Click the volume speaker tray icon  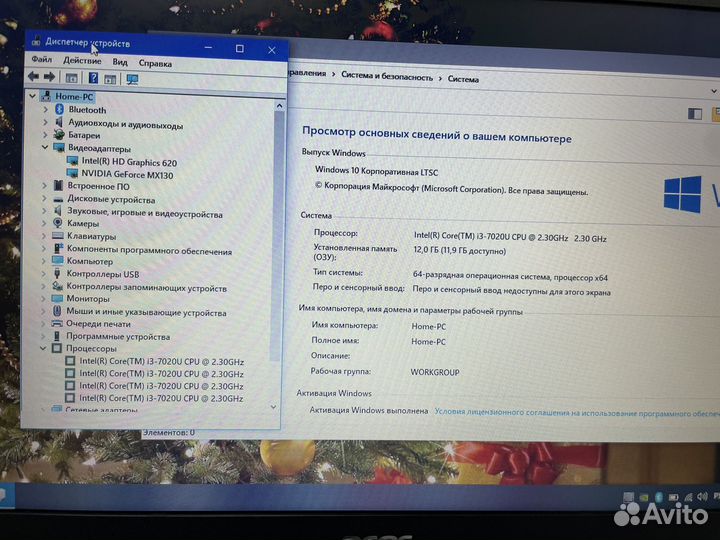702,496
